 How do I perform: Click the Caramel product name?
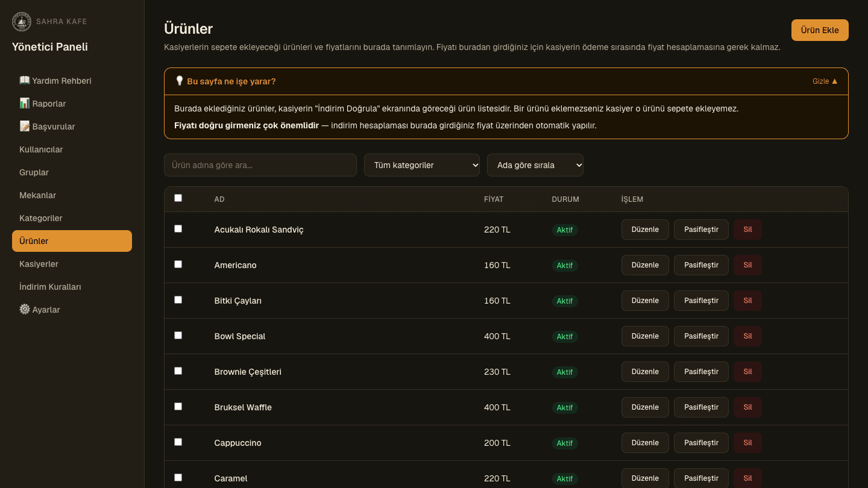pyautogui.click(x=231, y=478)
